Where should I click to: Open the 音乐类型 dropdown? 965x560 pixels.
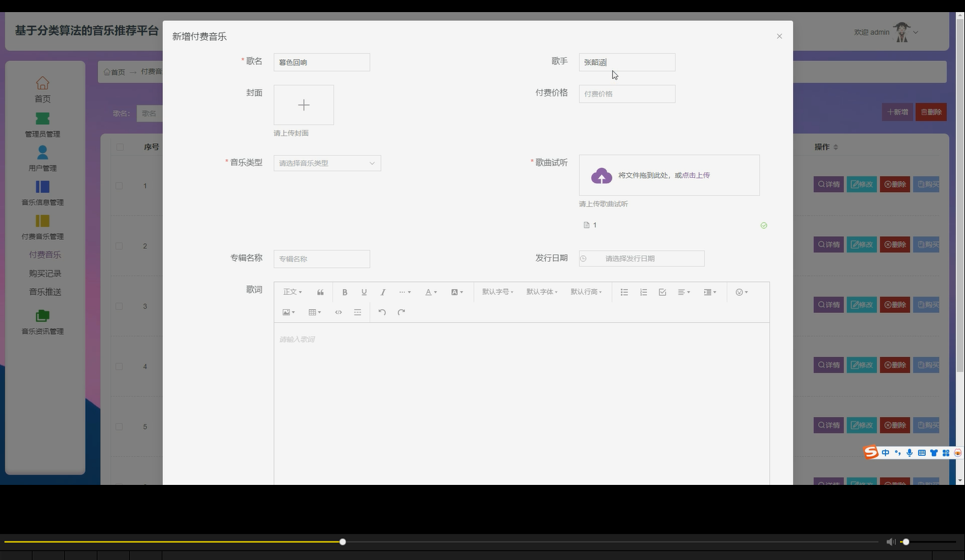pyautogui.click(x=327, y=163)
